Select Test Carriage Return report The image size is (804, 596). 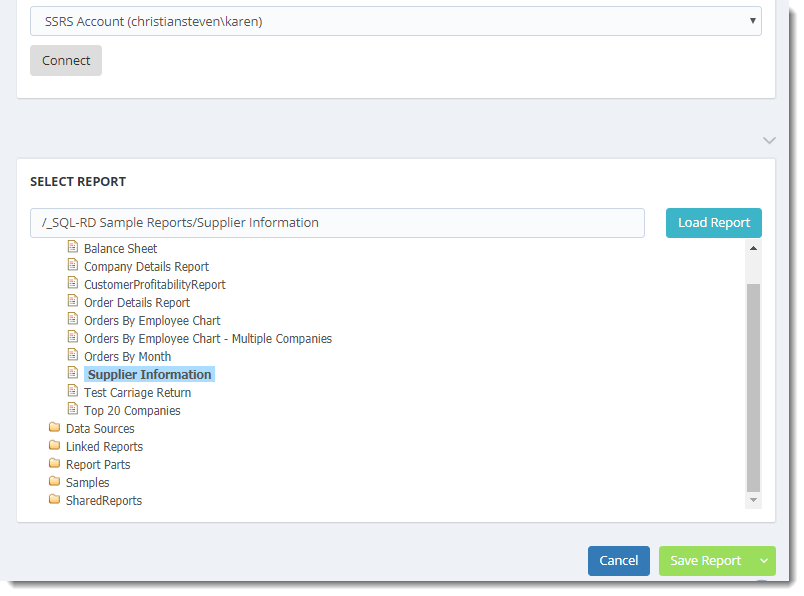pos(137,393)
